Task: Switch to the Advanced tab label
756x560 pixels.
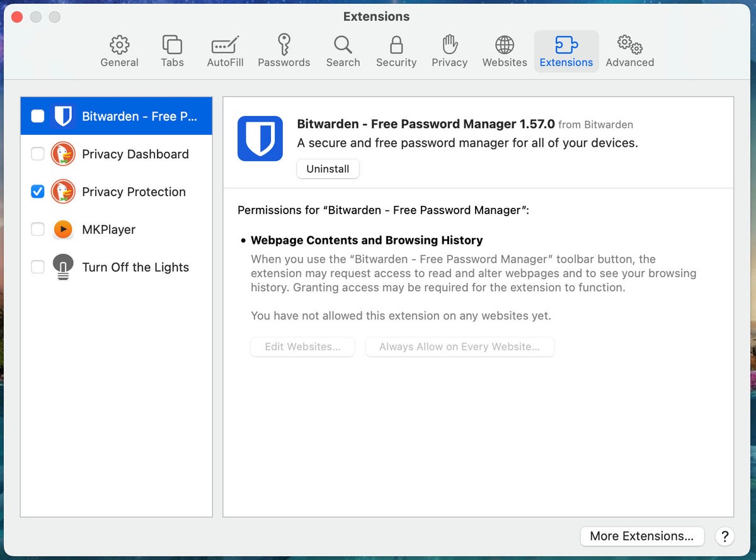Action: (629, 62)
